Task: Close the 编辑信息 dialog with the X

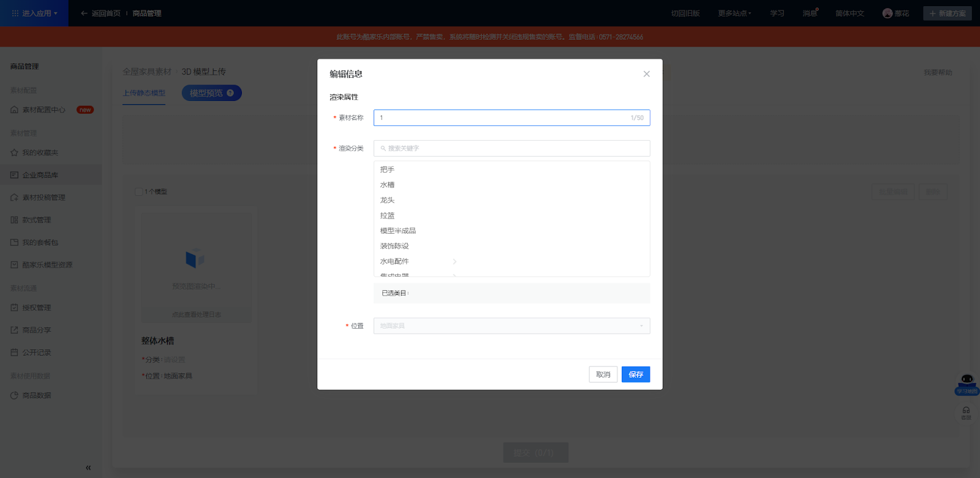Action: [646, 74]
